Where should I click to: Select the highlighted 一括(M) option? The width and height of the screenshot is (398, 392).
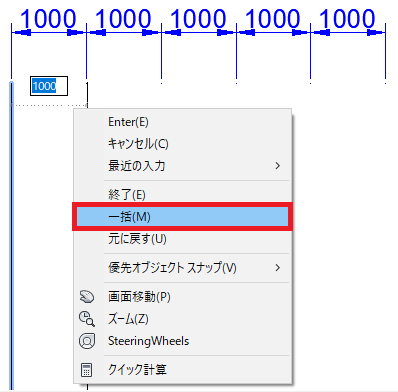coord(182,217)
